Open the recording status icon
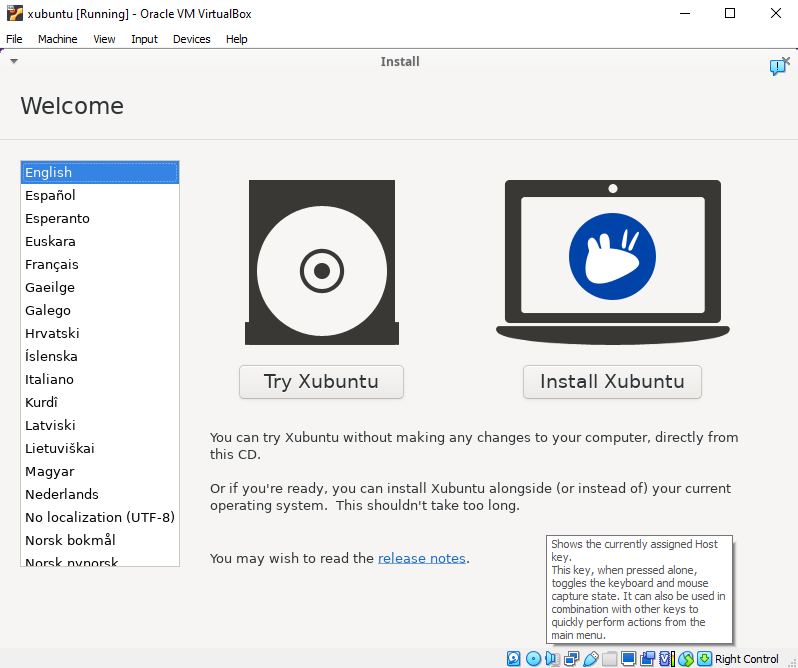Viewport: 798px width, 668px height. [x=647, y=658]
